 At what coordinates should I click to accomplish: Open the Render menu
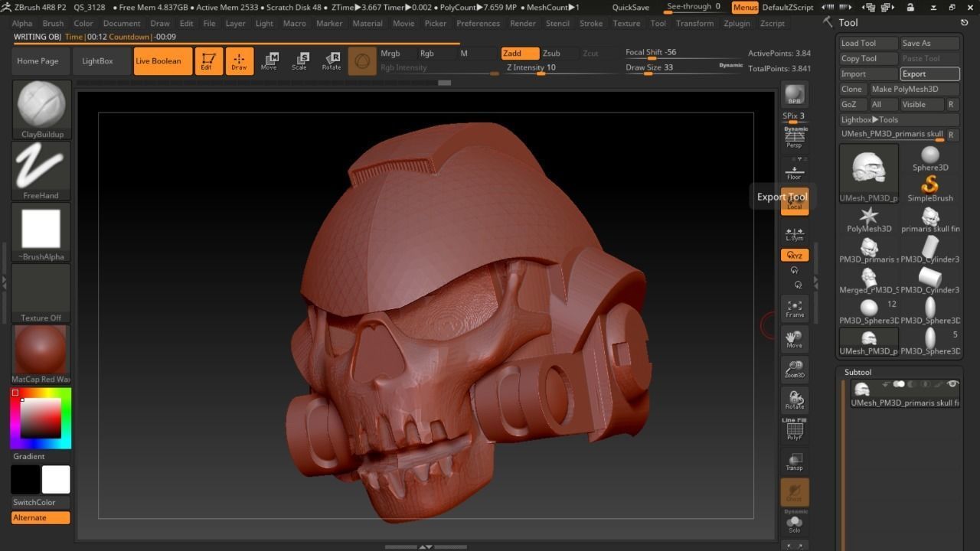[x=523, y=23]
